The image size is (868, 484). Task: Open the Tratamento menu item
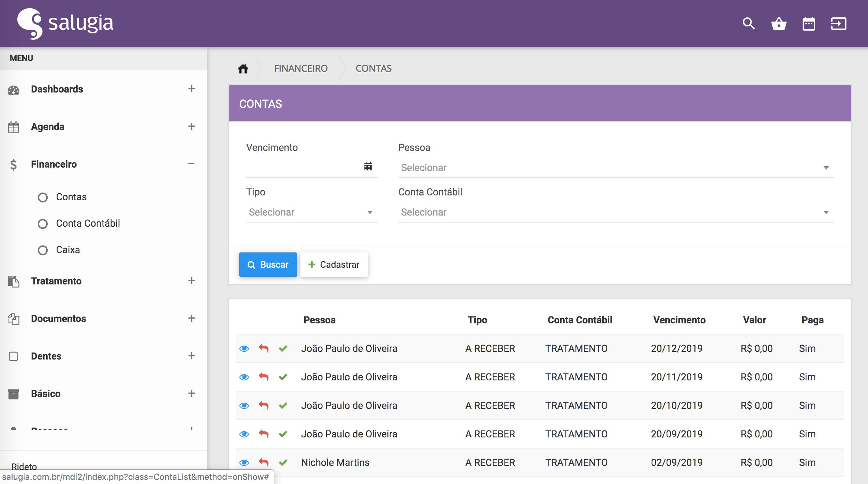tap(56, 281)
